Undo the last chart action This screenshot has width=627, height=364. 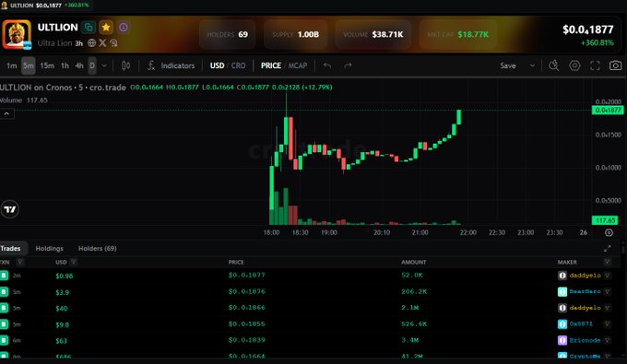327,65
